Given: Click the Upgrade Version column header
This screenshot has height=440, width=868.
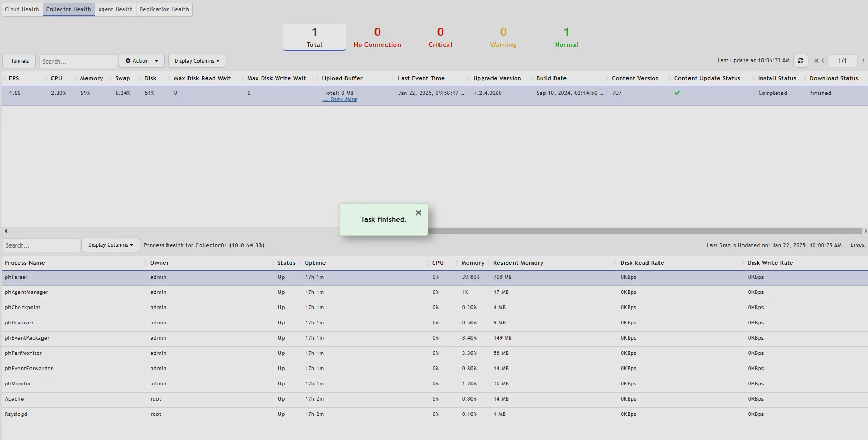Looking at the screenshot, I should [x=497, y=78].
